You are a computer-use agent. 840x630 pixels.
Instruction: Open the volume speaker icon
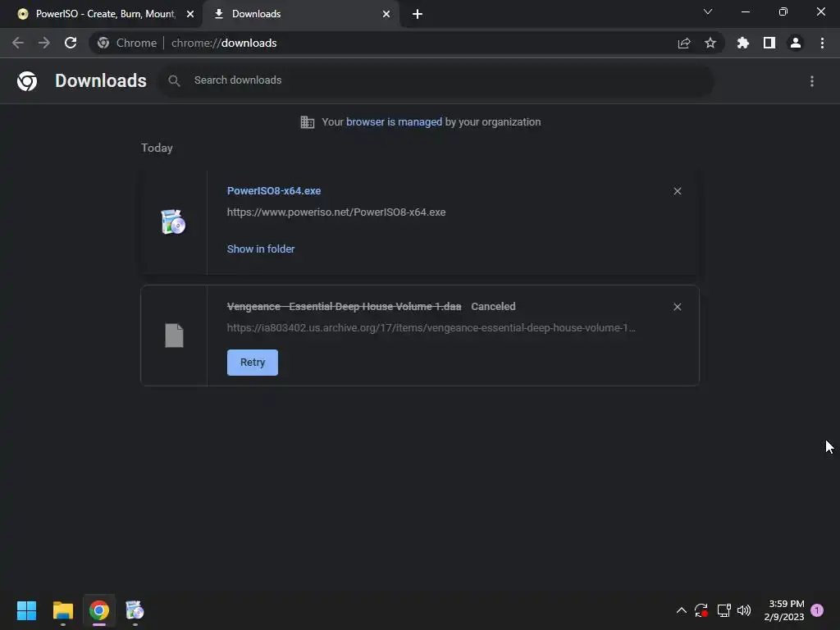click(744, 610)
